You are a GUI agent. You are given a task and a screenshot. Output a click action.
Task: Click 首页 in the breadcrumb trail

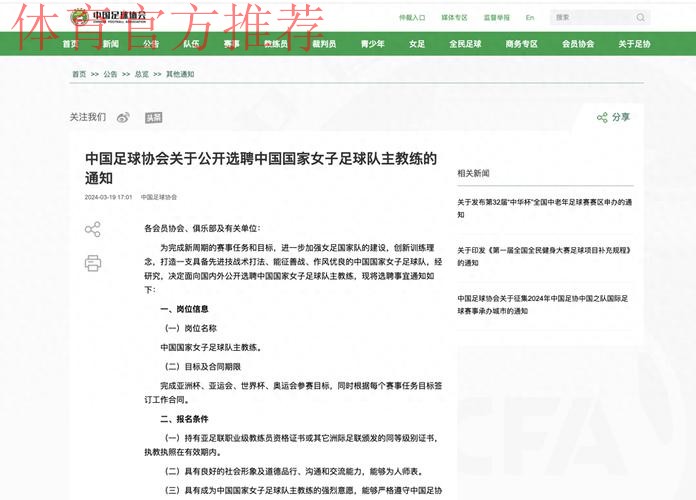[79, 74]
